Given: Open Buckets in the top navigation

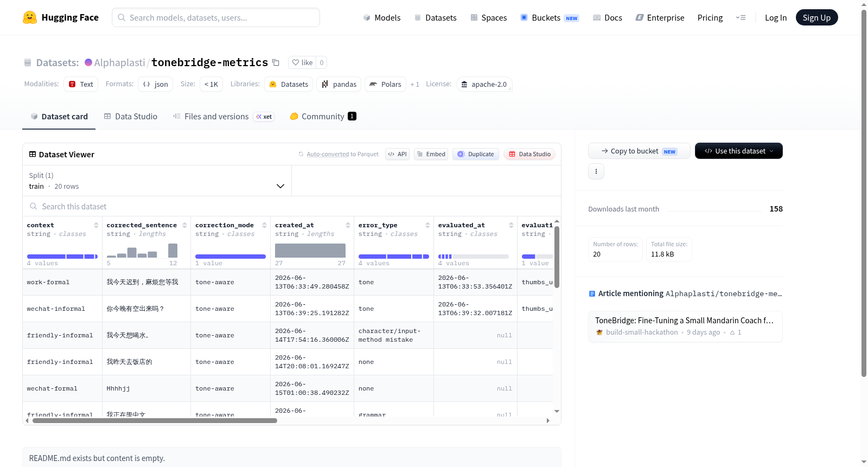Looking at the screenshot, I should [x=550, y=17].
